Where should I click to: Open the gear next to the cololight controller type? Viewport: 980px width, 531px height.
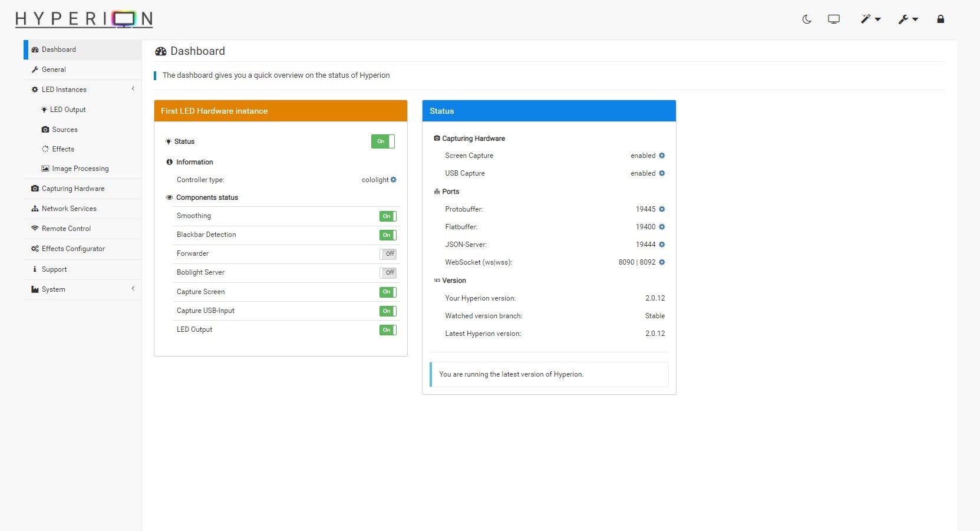point(394,180)
